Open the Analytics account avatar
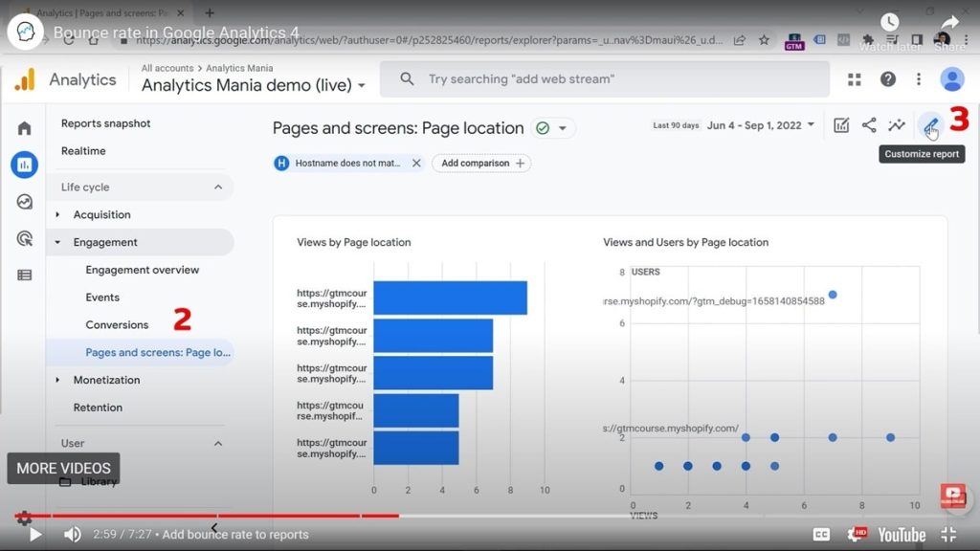This screenshot has width=980, height=551. [x=952, y=79]
